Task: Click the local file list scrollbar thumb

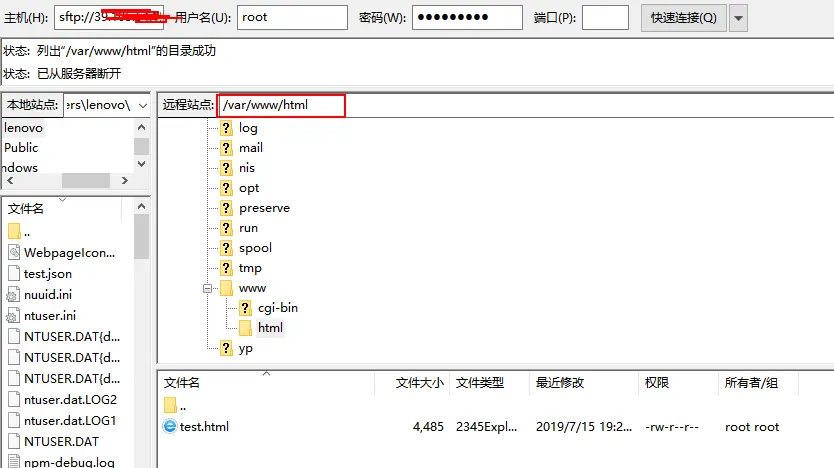Action: coord(141,237)
